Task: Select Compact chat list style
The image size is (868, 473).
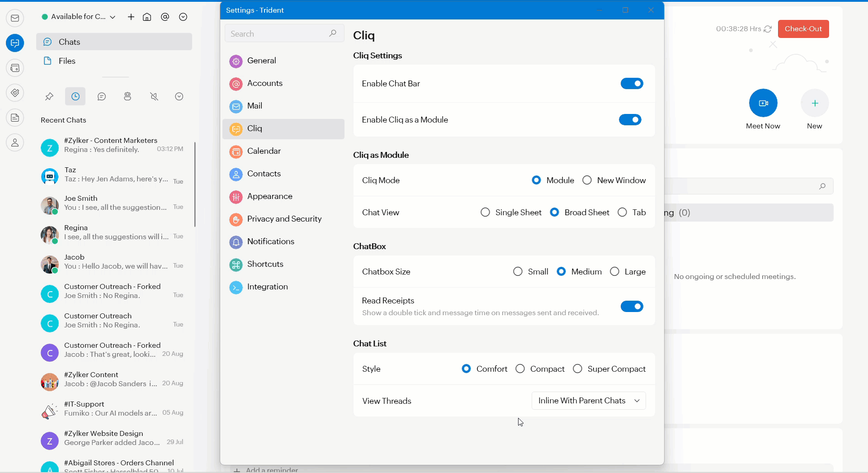Action: pos(520,369)
